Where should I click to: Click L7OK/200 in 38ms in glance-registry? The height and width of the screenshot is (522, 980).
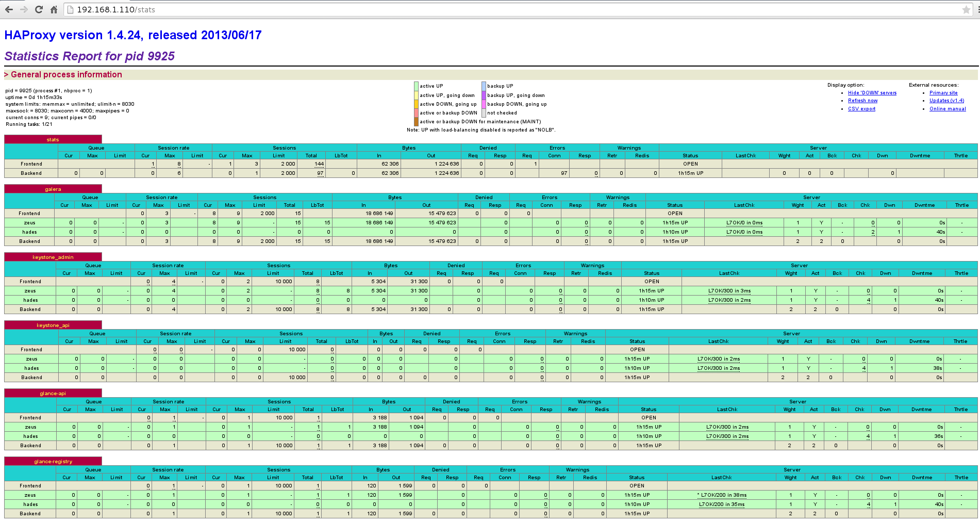(722, 495)
